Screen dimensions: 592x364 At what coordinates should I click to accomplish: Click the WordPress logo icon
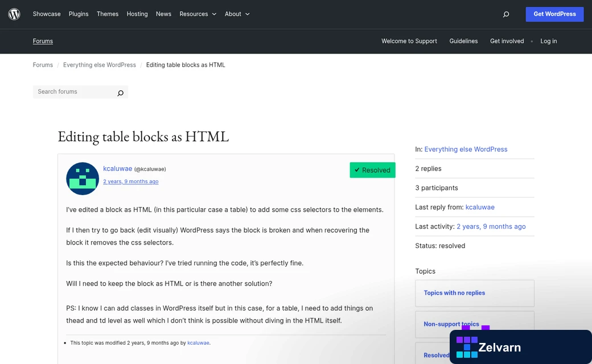[14, 14]
